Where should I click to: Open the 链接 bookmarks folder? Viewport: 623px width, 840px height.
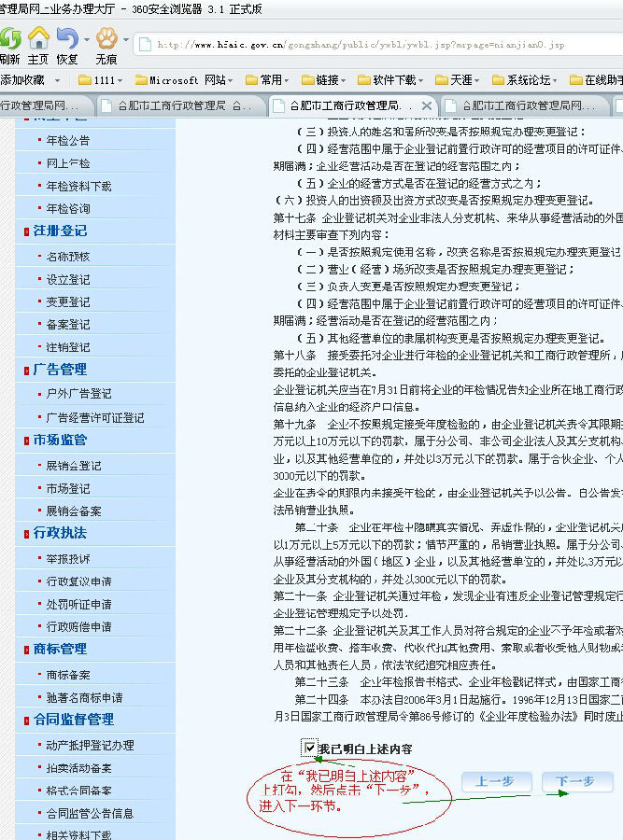323,80
